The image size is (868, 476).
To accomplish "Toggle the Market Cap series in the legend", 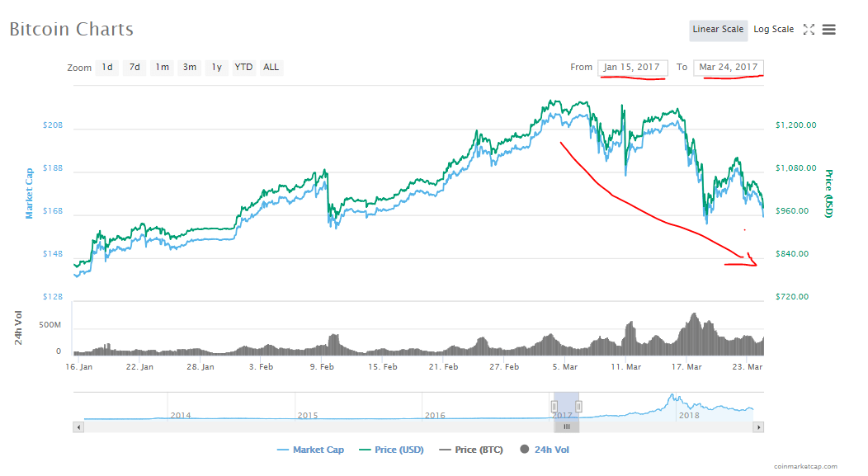I will click(x=310, y=449).
